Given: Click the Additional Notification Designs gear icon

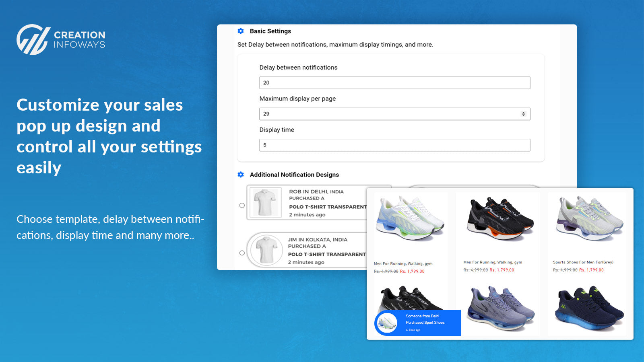Looking at the screenshot, I should coord(241,175).
